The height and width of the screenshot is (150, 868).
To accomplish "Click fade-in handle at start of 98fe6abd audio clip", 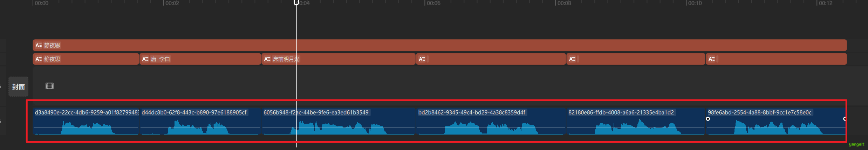I will coord(708,119).
